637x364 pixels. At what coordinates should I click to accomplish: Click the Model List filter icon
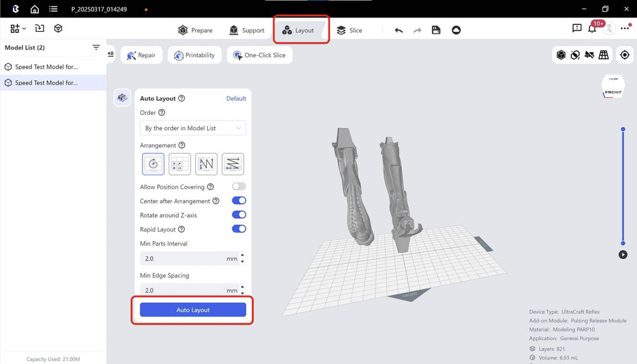tap(96, 47)
